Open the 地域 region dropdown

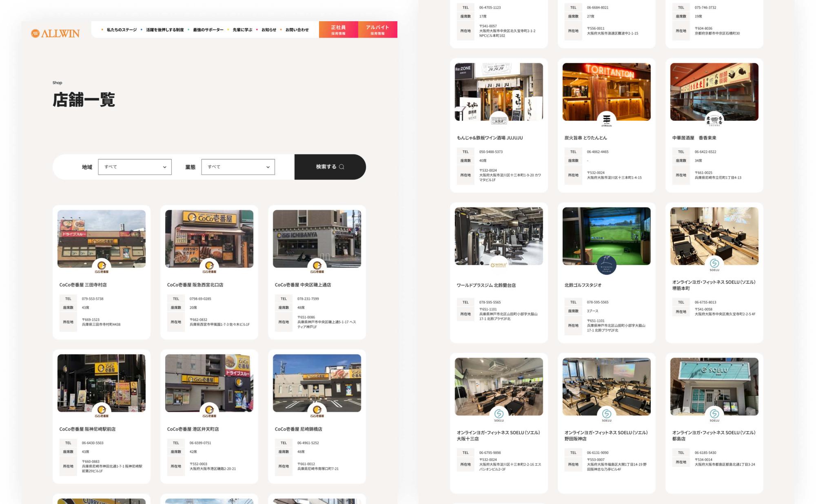click(x=135, y=167)
